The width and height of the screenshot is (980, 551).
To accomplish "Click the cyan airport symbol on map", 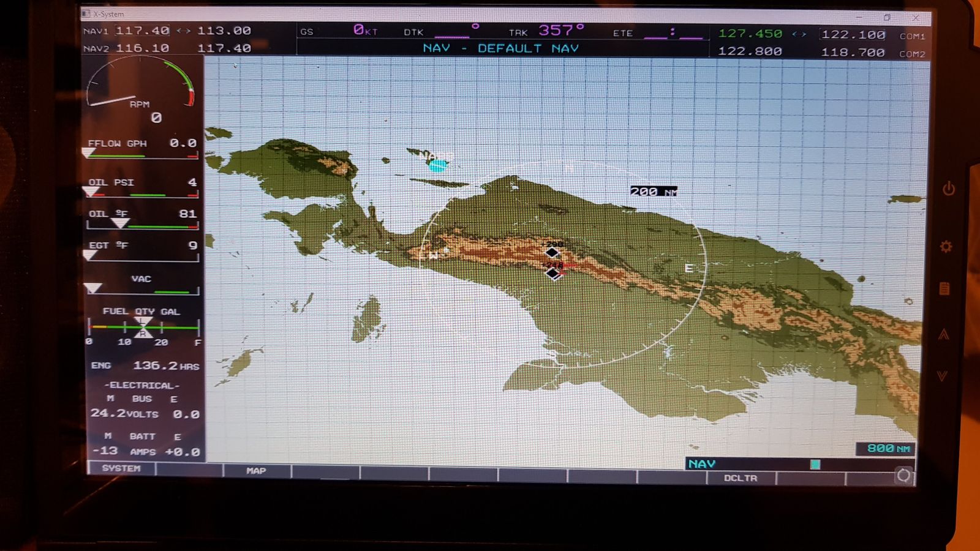I will pos(438,165).
